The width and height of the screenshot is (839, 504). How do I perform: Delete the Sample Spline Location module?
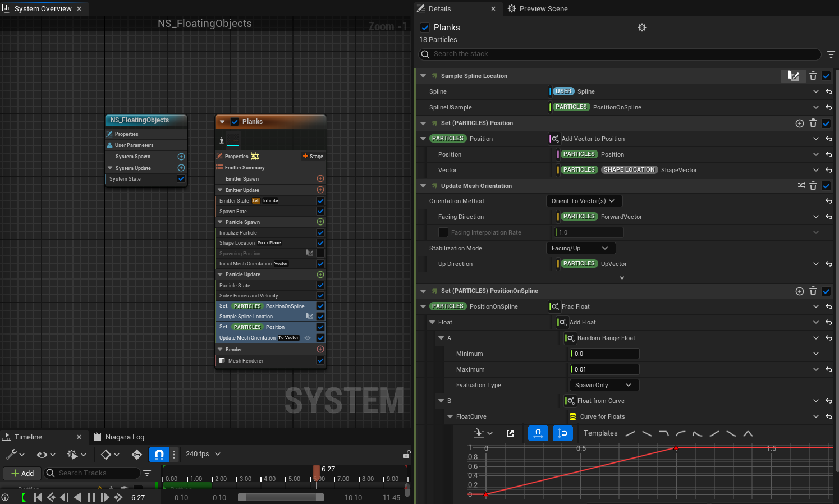813,76
